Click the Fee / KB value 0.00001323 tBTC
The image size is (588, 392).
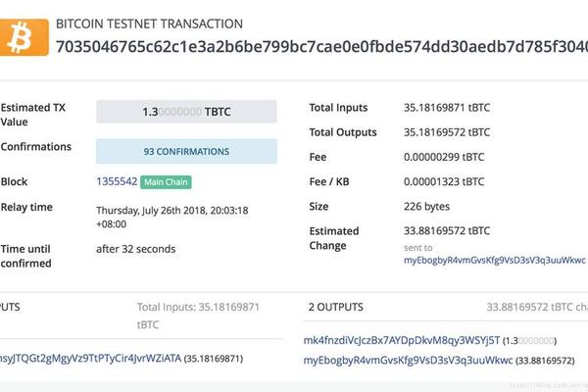[x=444, y=181]
